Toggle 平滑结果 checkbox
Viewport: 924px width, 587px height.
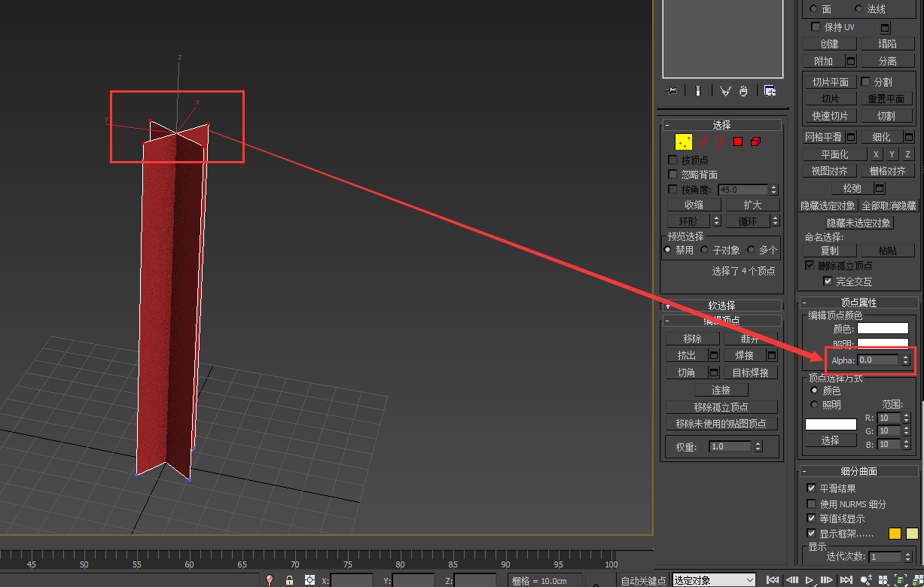pos(811,488)
